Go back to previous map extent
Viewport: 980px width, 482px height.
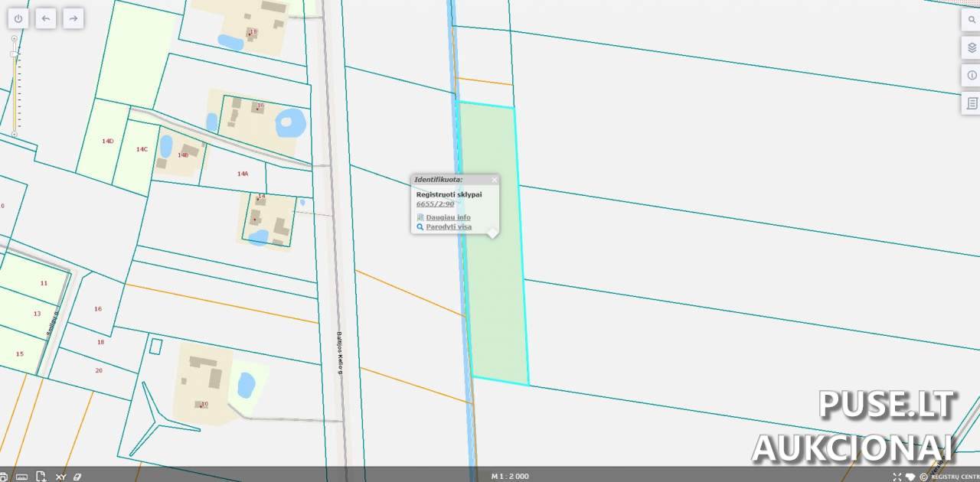46,18
